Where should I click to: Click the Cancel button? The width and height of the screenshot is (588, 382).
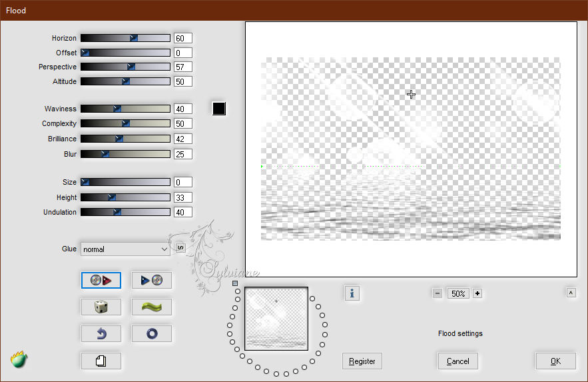[458, 361]
